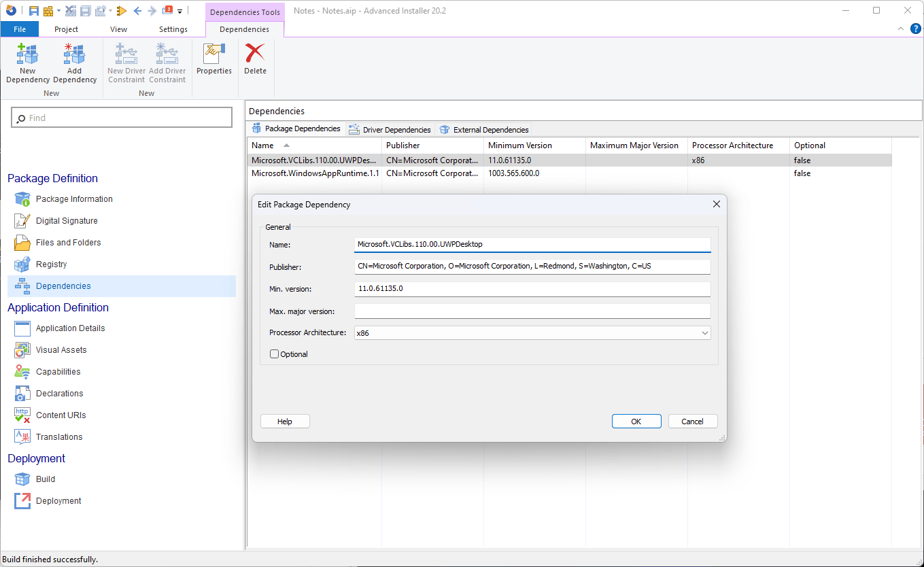924x567 pixels.
Task: Click the Help button in the dialog
Action: (285, 422)
